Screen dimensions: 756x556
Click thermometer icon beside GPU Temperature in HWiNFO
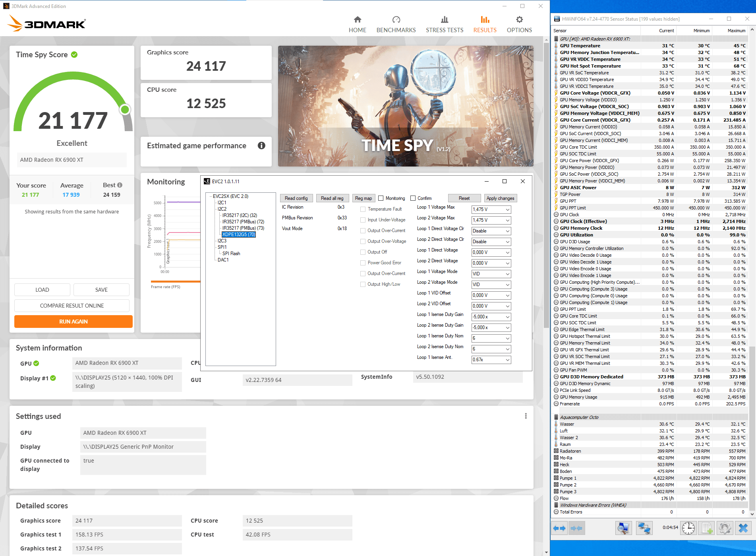[556, 46]
